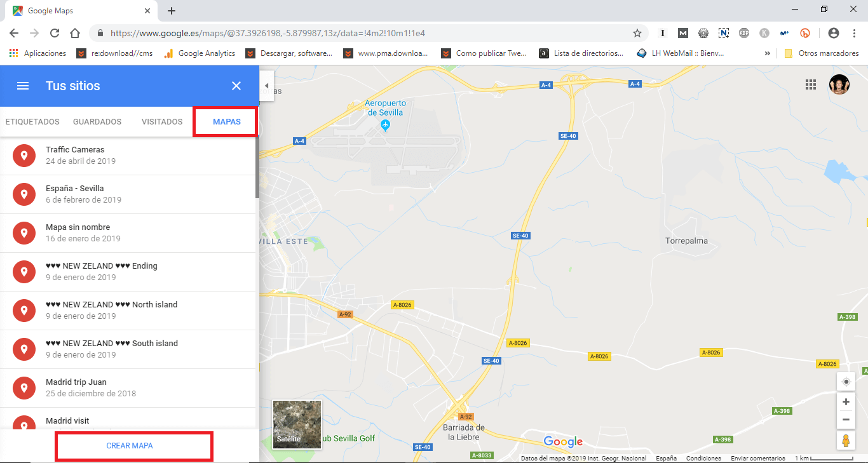
Task: Switch to Satélite view thumbnail
Action: (297, 424)
